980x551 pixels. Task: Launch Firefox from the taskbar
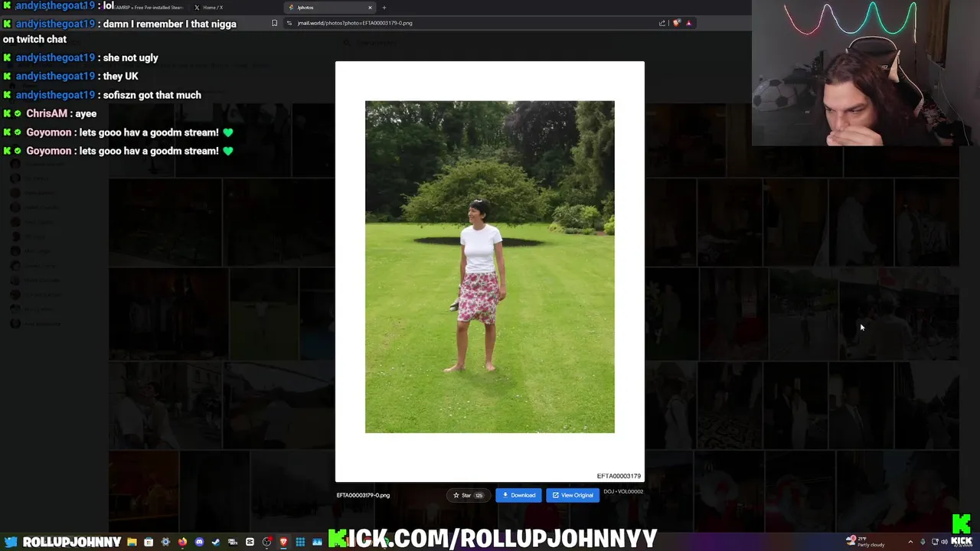coord(182,542)
